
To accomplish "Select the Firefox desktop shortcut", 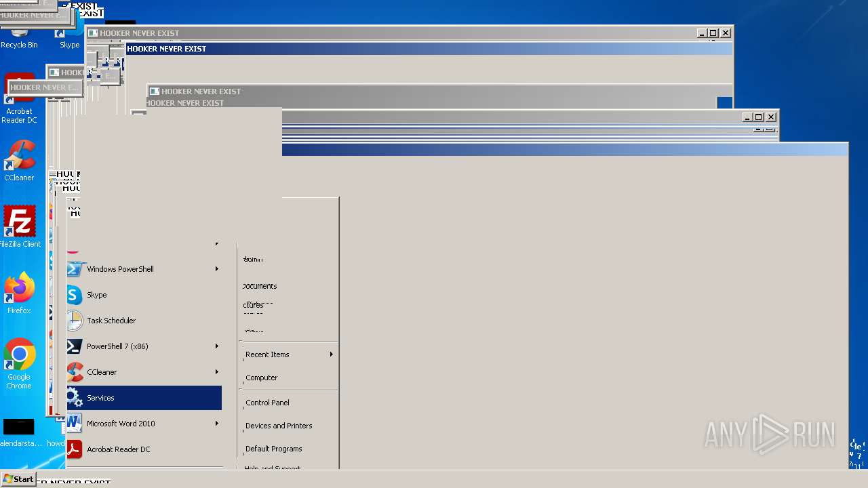I will [19, 293].
